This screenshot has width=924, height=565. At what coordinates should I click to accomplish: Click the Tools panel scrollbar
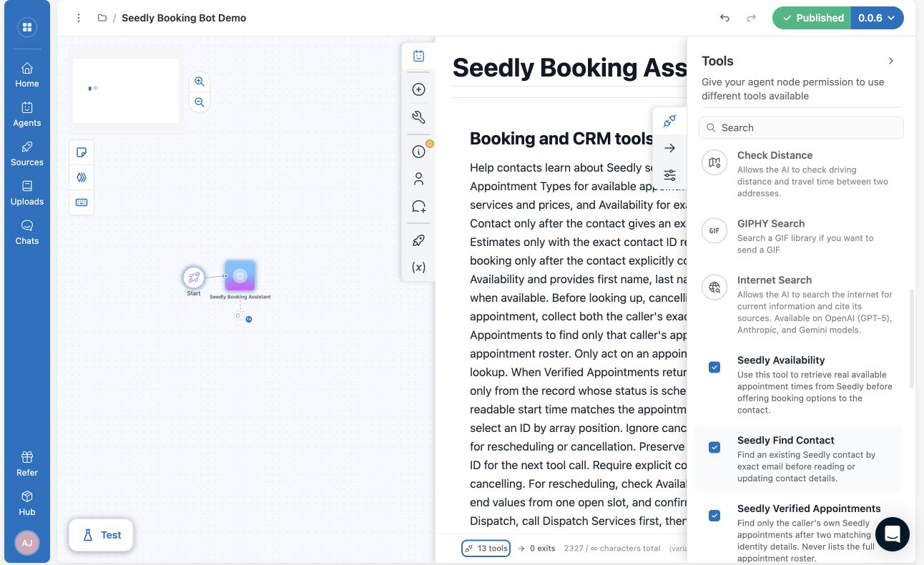click(912, 338)
